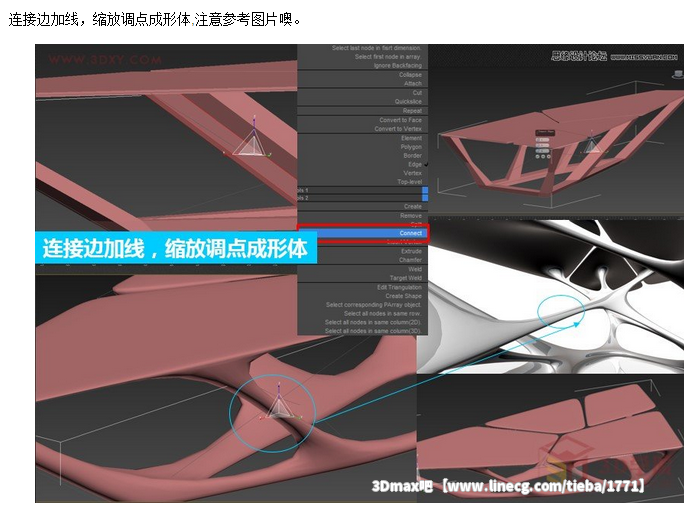Click the gizmo in the top-right perspective viewport

tap(591, 143)
